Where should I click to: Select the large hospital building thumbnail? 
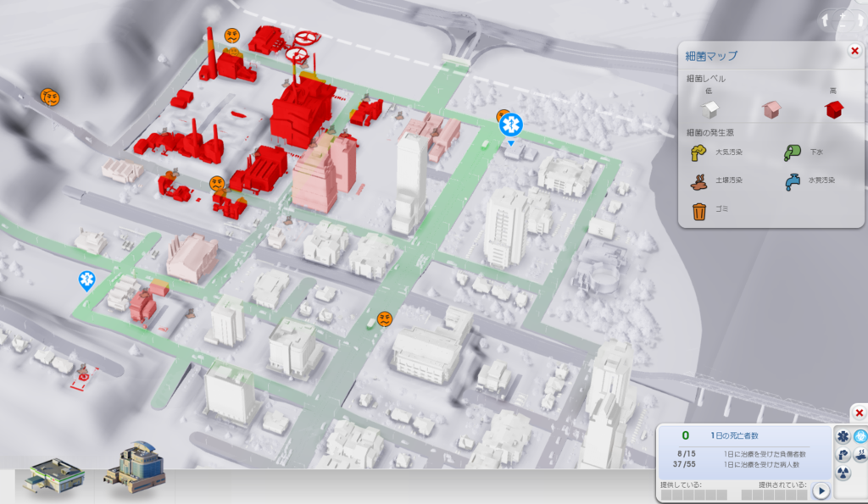(135, 468)
